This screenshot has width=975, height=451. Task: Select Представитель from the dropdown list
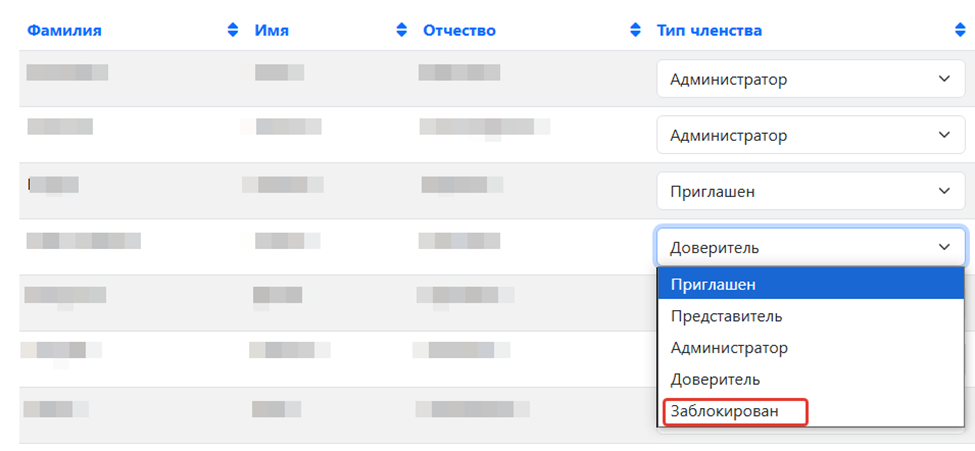[726, 316]
